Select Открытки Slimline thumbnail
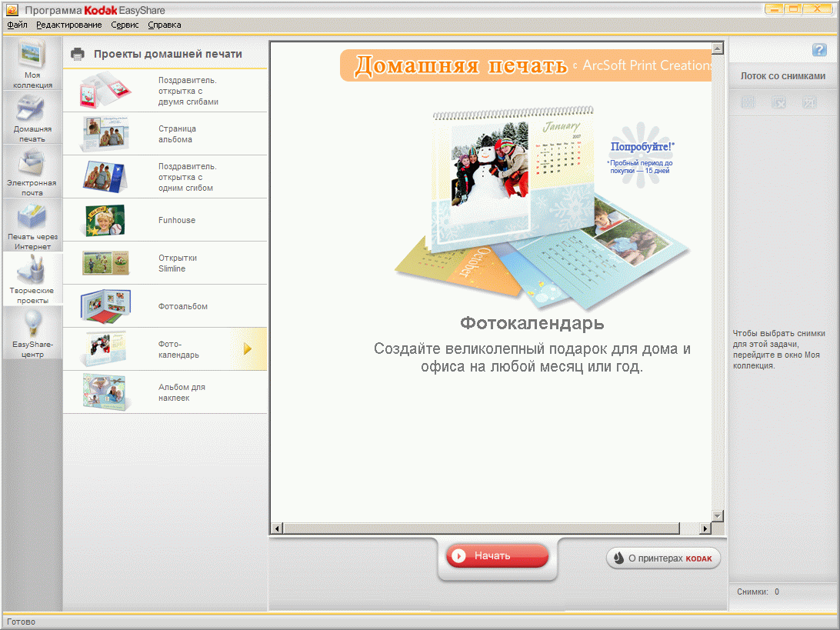 (105, 262)
